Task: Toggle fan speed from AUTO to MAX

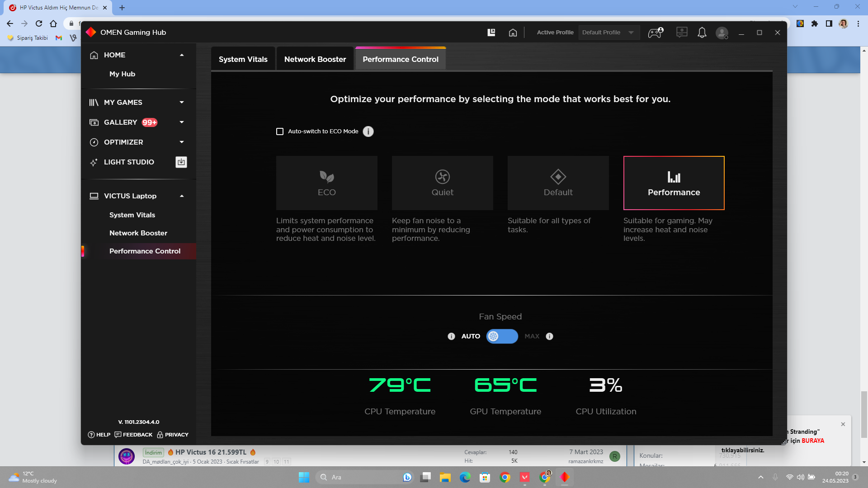Action: [502, 336]
